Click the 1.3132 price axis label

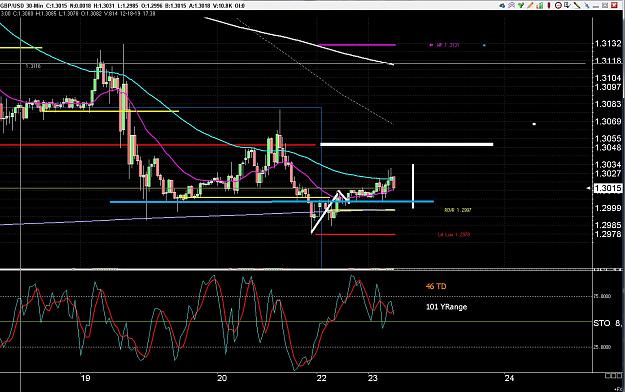coord(607,43)
